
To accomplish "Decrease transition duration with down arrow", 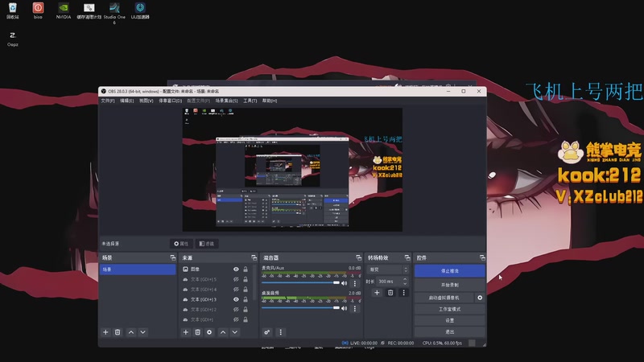I will pos(405,284).
